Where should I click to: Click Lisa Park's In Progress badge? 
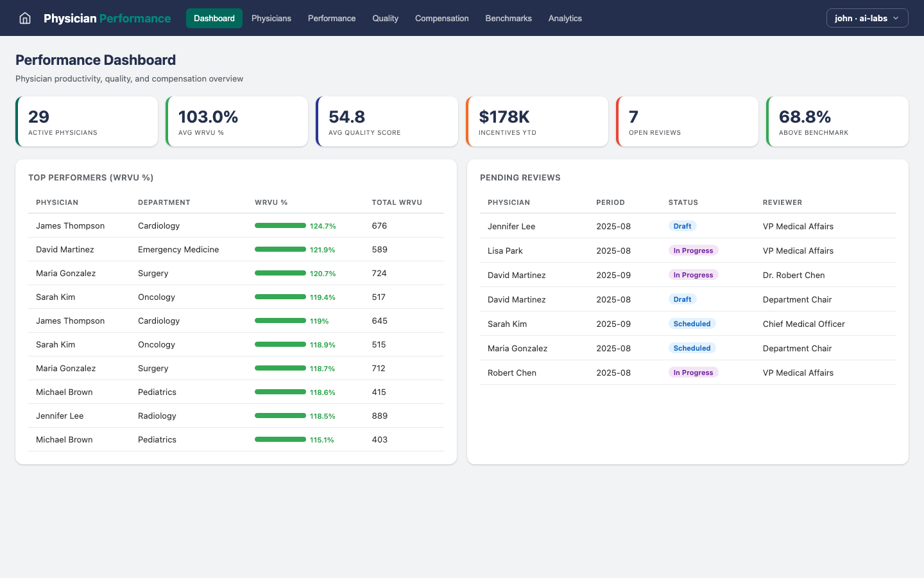point(693,250)
